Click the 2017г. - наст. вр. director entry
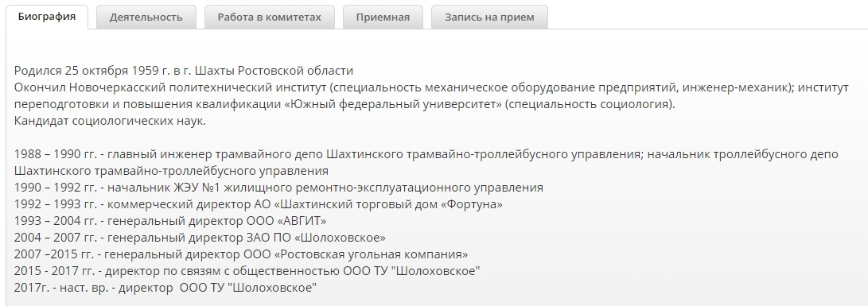868x306 pixels. 165,288
